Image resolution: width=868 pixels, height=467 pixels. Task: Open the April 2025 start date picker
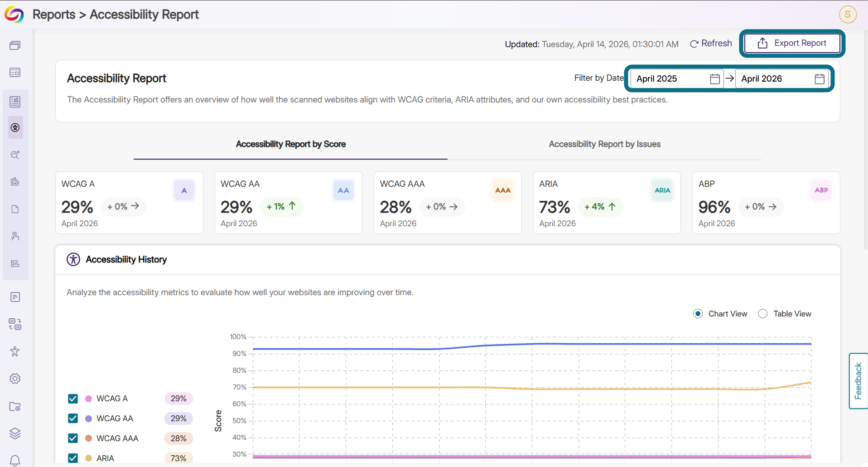pos(677,78)
